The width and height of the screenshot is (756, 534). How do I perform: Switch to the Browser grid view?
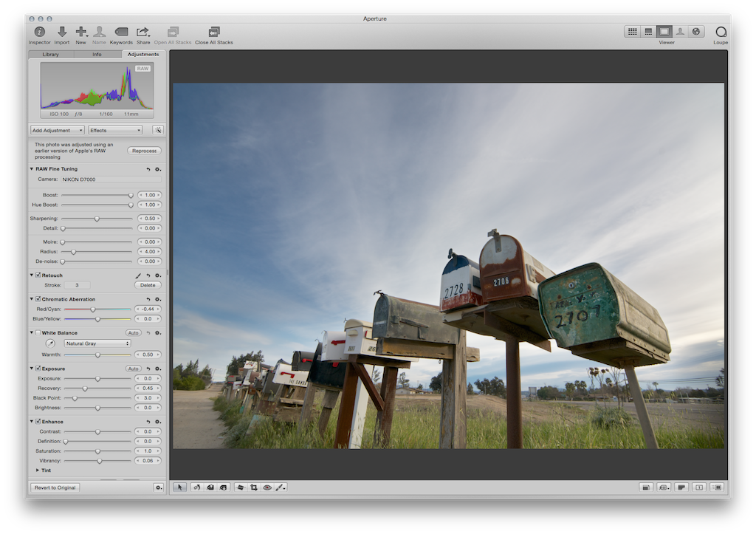(633, 31)
